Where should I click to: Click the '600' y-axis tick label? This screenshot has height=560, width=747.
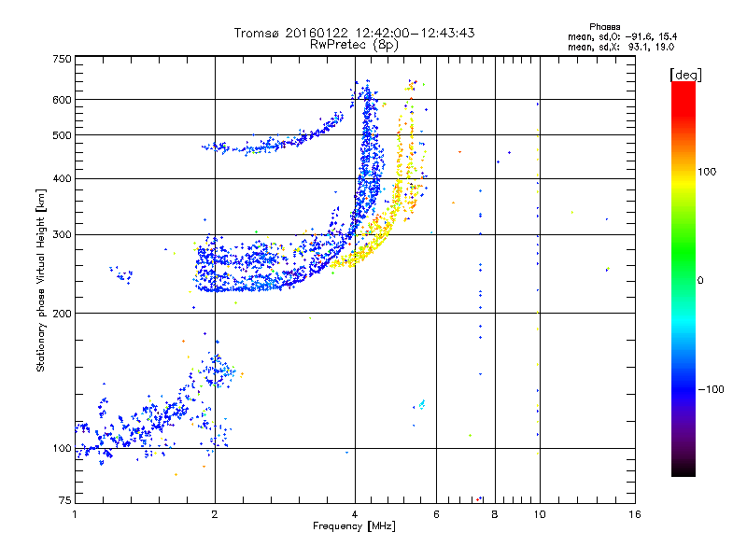click(x=62, y=100)
